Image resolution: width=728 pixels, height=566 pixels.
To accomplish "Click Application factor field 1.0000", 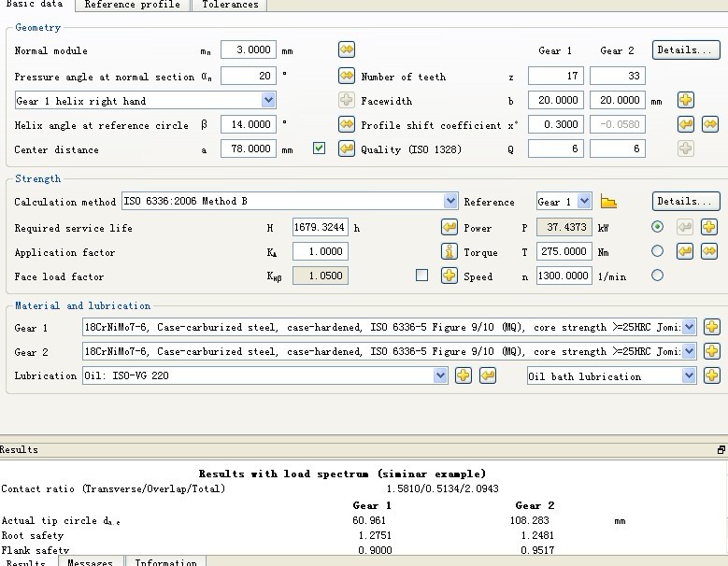I will pos(321,251).
